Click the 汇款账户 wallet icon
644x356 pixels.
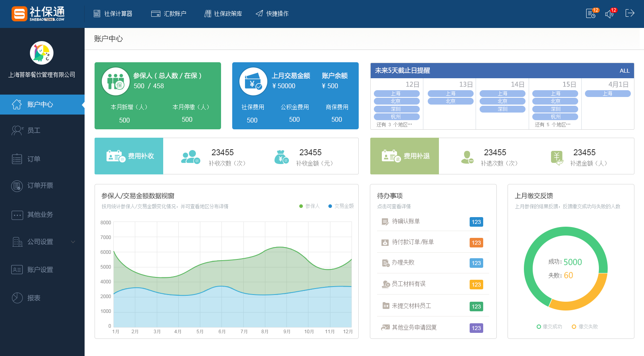point(156,14)
